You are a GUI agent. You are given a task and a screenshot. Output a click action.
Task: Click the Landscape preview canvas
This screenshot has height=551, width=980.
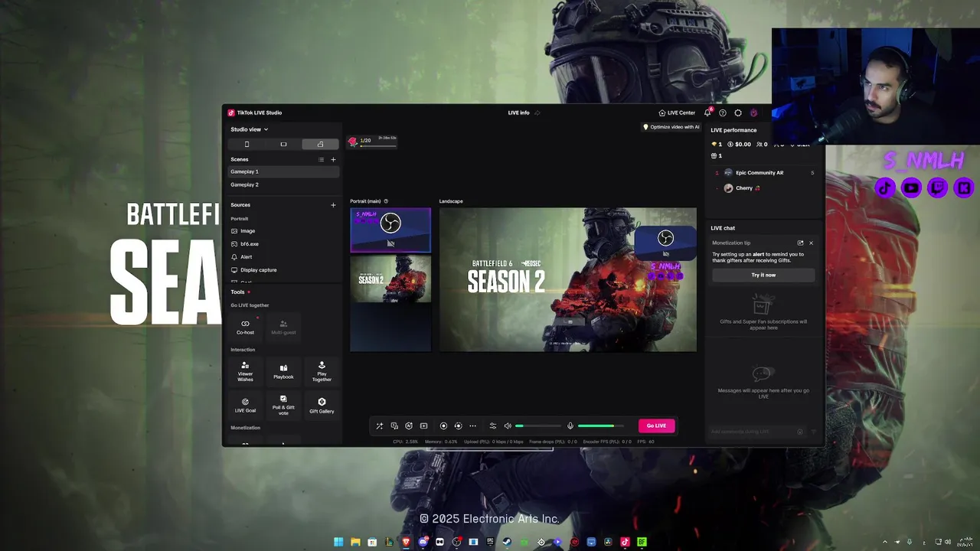click(x=568, y=279)
